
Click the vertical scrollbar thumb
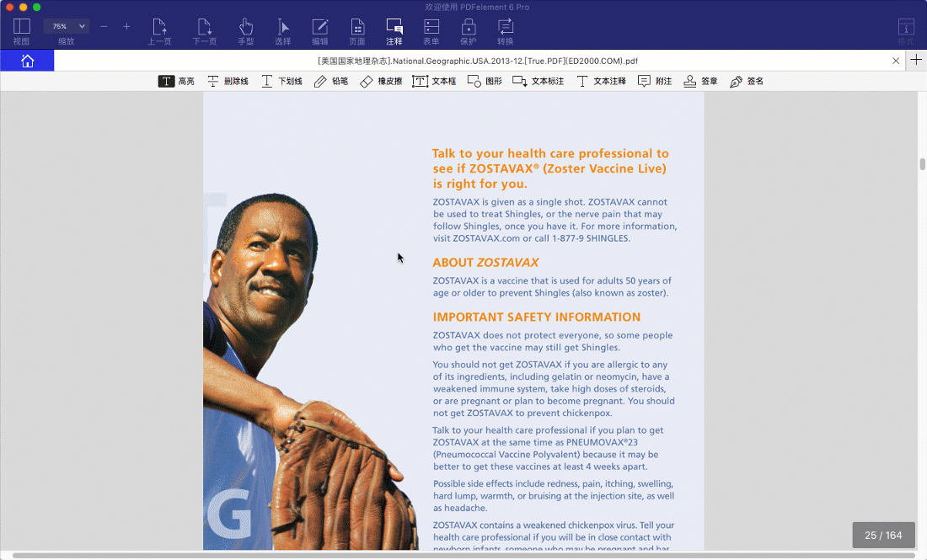[922, 164]
